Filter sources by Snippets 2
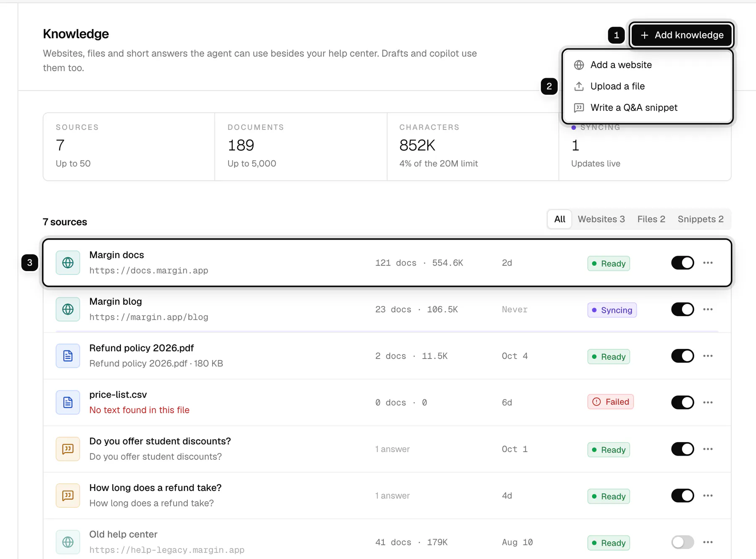Screen dimensions: 756x559 pos(701,219)
